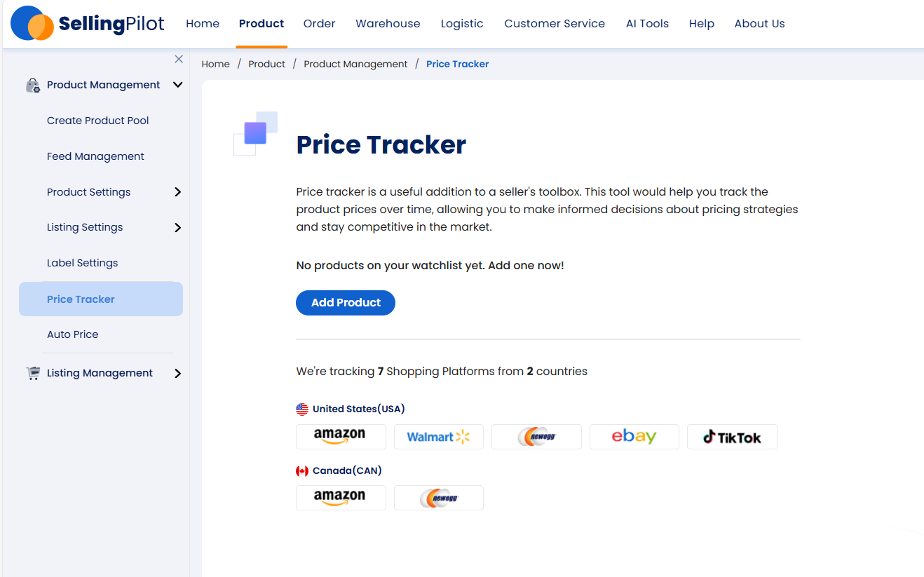Open the AI Tools menu

pyautogui.click(x=647, y=23)
